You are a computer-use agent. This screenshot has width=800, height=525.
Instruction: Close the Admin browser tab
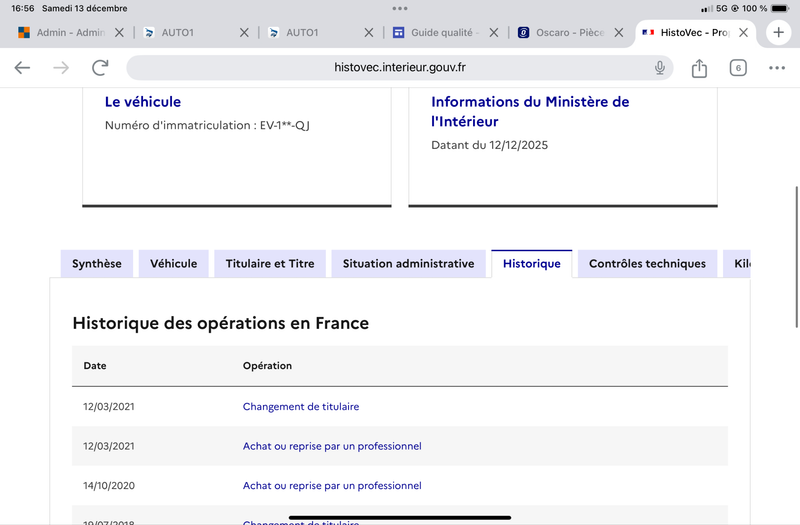tap(119, 33)
